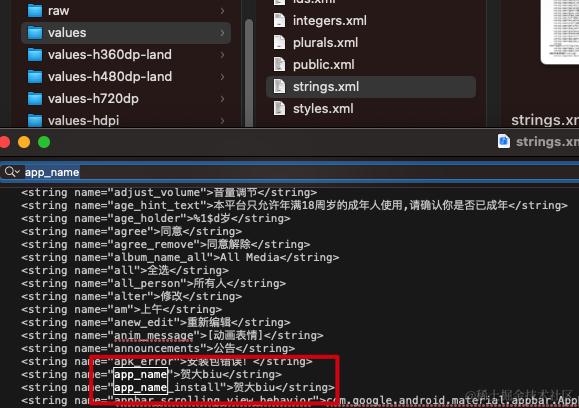
Task: Click the public.xml file icon
Action: pos(280,65)
